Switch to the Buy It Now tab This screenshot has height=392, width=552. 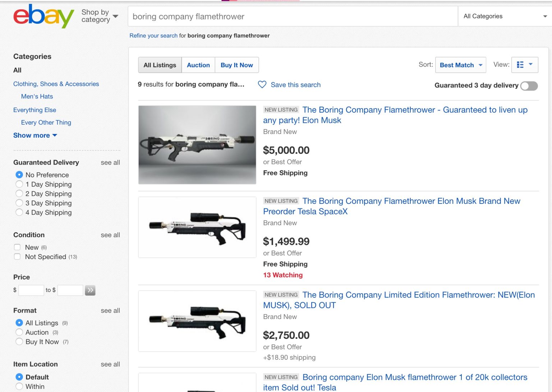point(236,65)
